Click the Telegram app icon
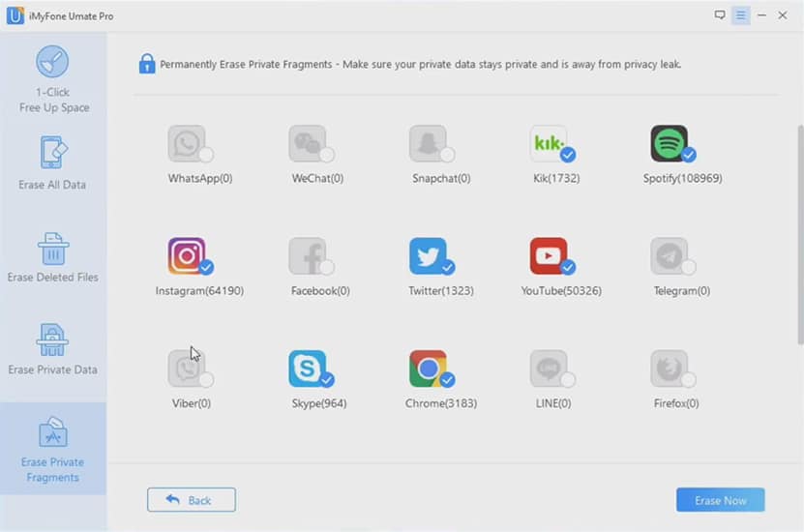Screen dimensions: 804x532 click(670, 255)
